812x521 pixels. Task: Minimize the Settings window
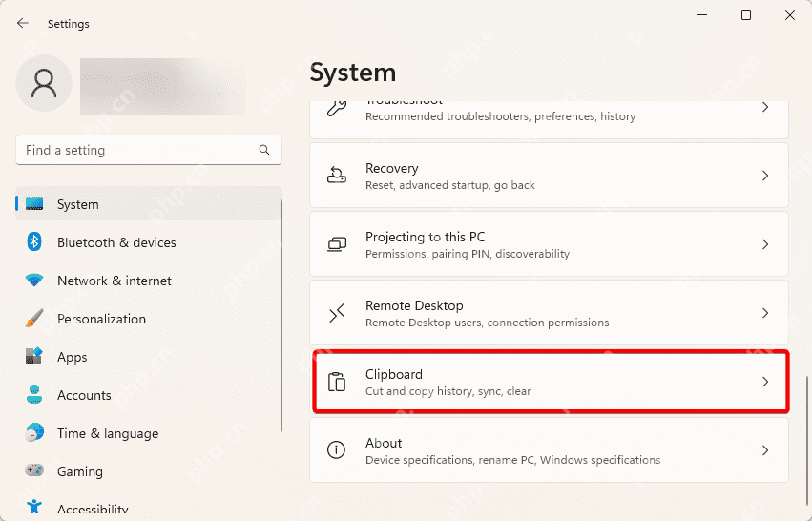[x=702, y=15]
